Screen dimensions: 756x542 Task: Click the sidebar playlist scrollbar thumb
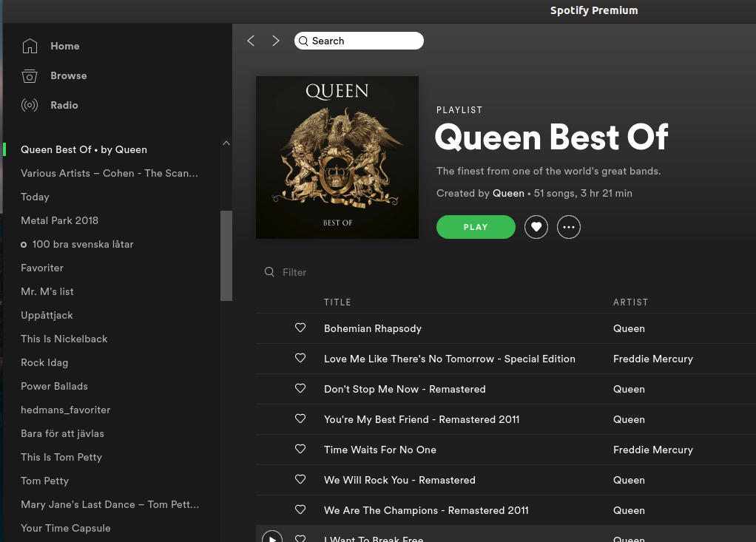coord(226,256)
